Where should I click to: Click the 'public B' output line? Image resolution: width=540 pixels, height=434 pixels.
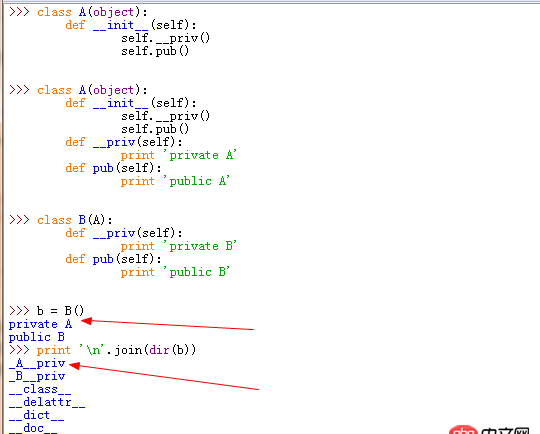(x=37, y=337)
